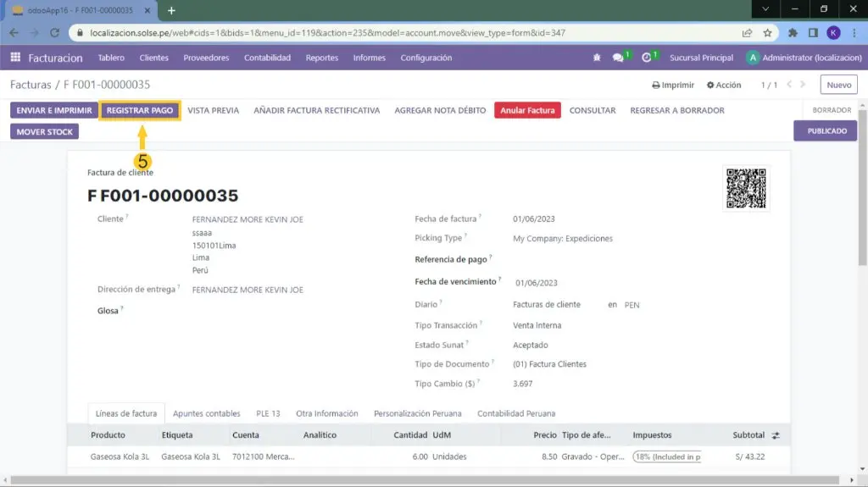Open the Contabilidad Peruana tab
Screen dimensions: 868x487
[x=516, y=413]
